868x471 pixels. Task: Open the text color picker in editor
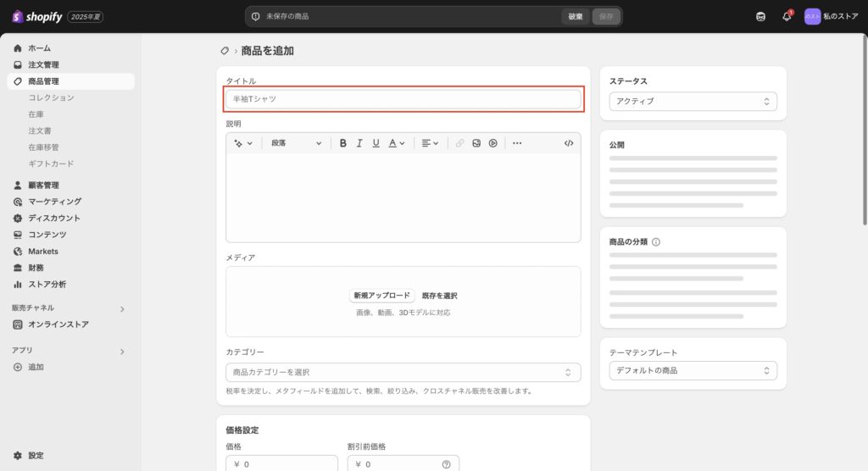tap(396, 143)
